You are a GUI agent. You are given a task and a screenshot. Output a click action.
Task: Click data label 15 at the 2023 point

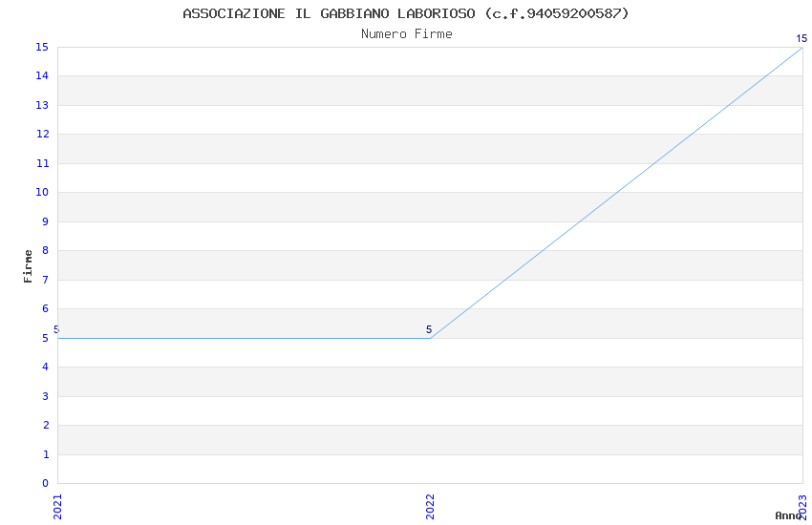801,38
